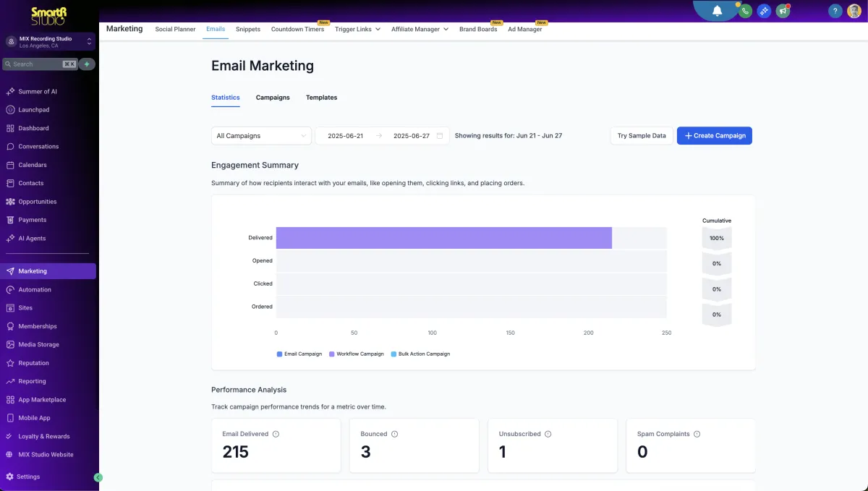Open the MIX Recording Studio account switcher
Viewport: 868px width, 491px height.
[x=48, y=41]
